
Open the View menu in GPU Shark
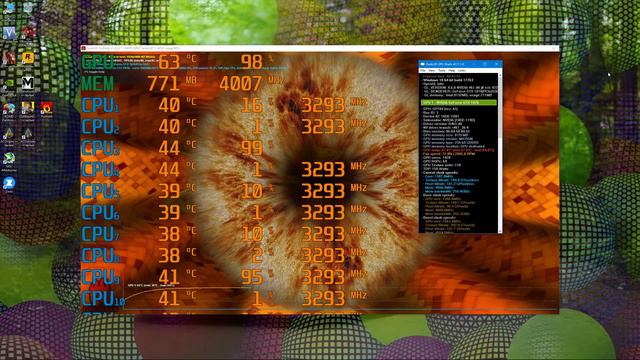tap(431, 71)
